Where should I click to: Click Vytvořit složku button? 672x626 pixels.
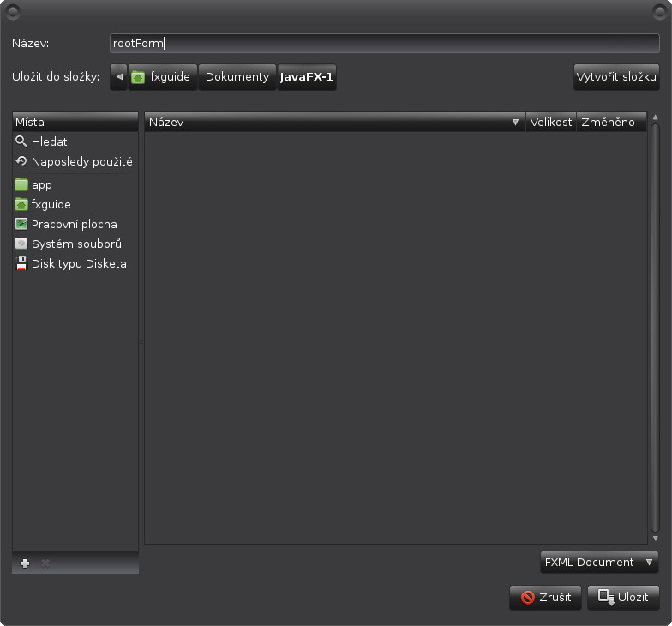pyautogui.click(x=616, y=77)
